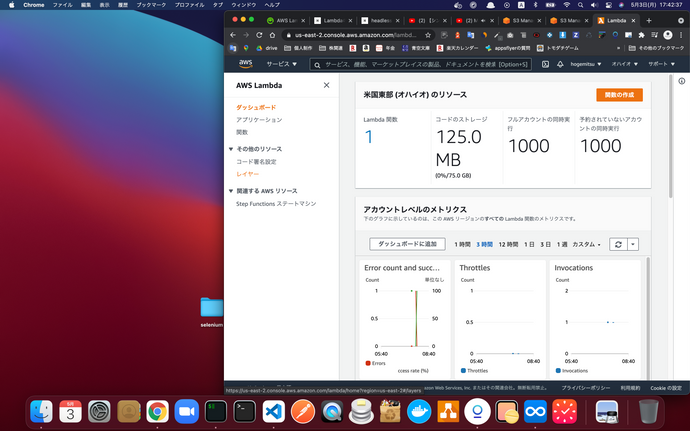Open AWS CloudShell terminal icon
The width and height of the screenshot is (690, 431).
(x=545, y=64)
